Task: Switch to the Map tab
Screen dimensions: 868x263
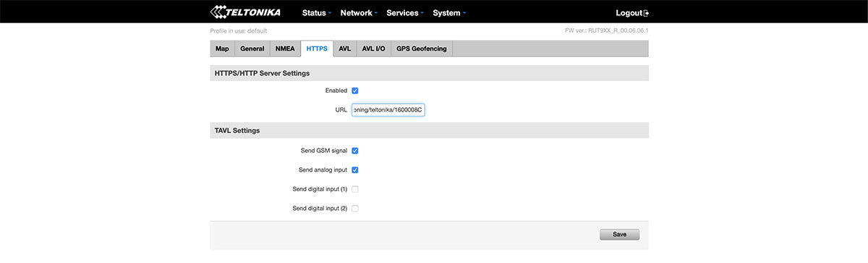Action: [x=222, y=49]
